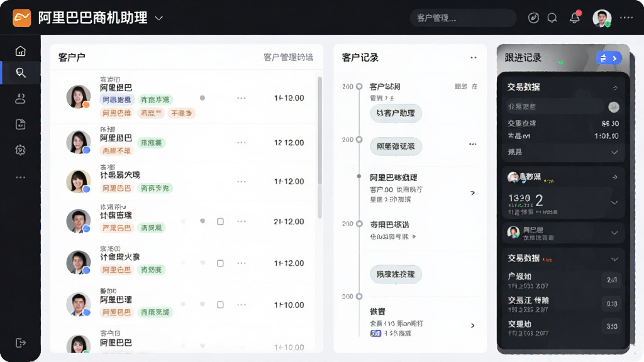644x362 pixels.
Task: Open the compass icon in the top bar
Action: [533, 18]
